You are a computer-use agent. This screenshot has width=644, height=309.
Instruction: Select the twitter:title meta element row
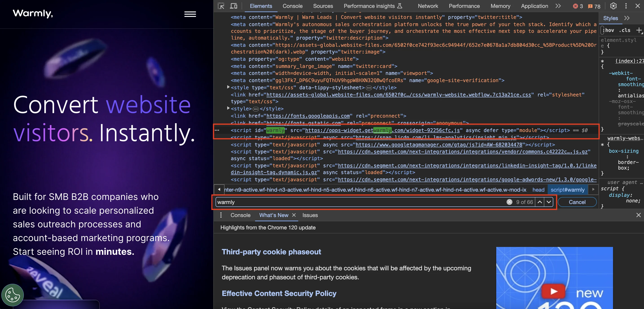pyautogui.click(x=376, y=17)
